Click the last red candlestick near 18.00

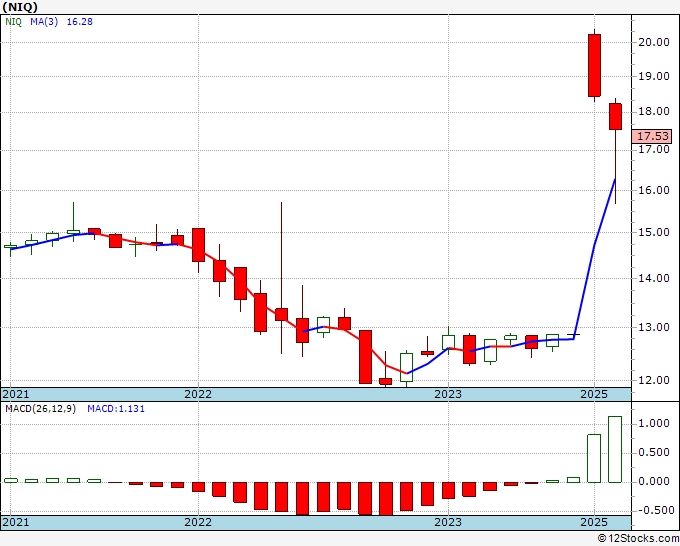click(615, 116)
